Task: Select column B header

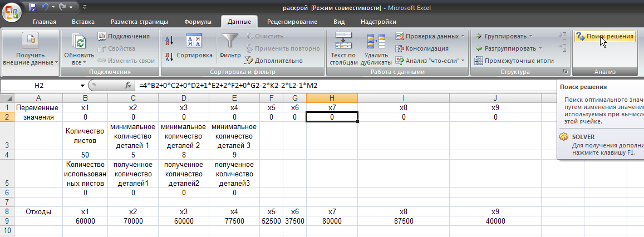Action: coord(85,98)
